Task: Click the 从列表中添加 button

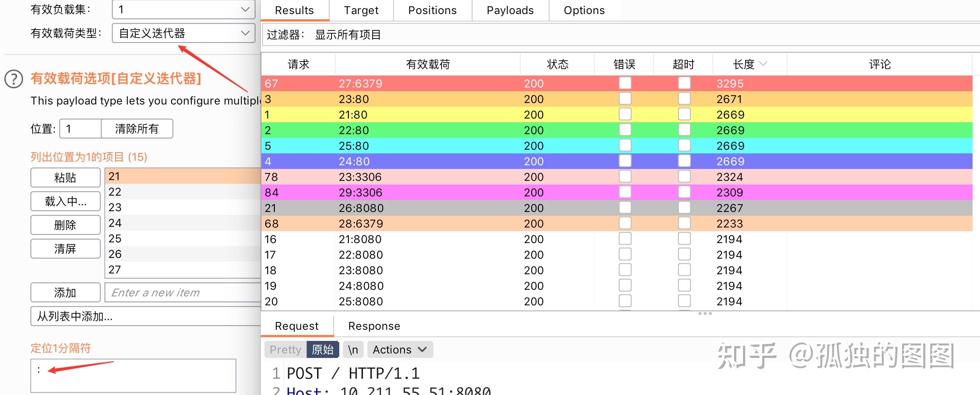Action: coord(74,316)
